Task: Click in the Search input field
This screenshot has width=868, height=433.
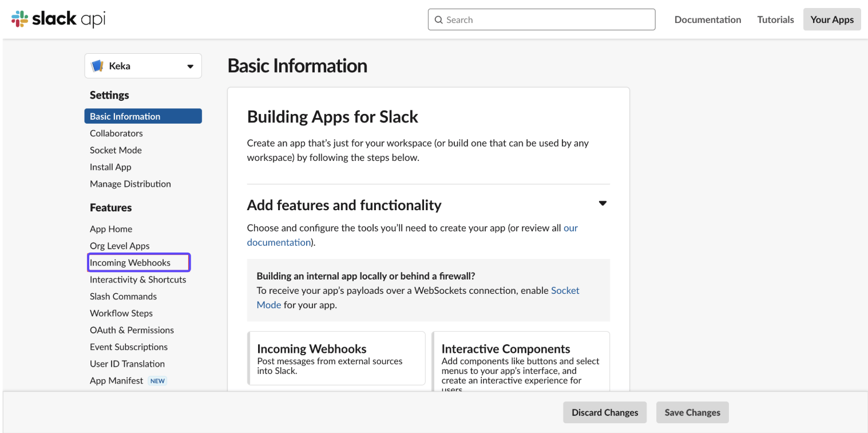Action: (546, 20)
